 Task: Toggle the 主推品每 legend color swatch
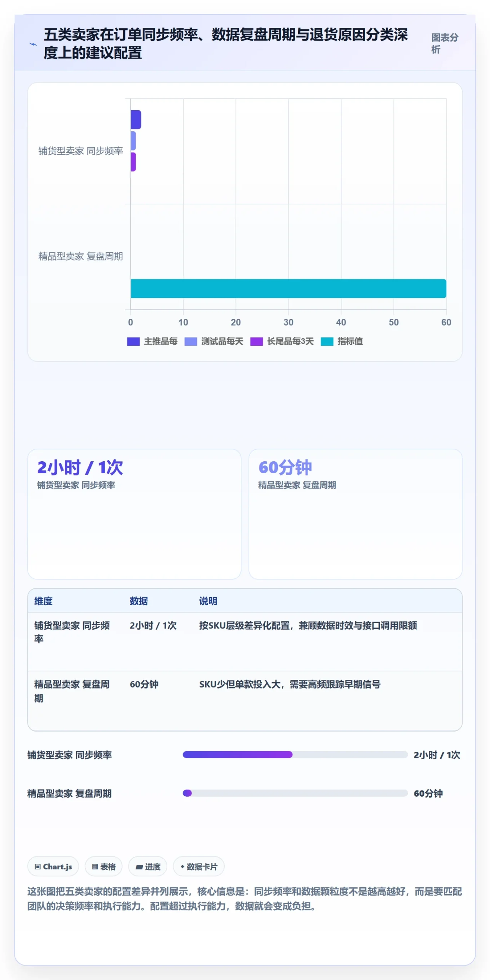pyautogui.click(x=133, y=341)
